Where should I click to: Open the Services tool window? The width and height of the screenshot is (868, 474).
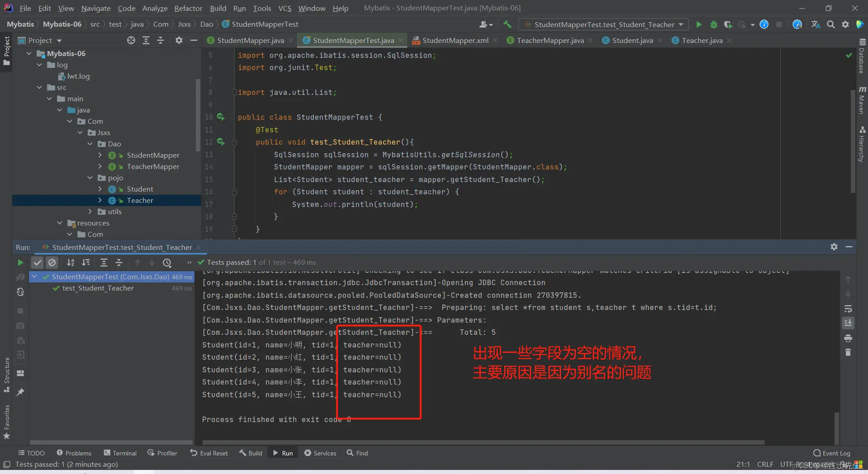[x=320, y=453]
